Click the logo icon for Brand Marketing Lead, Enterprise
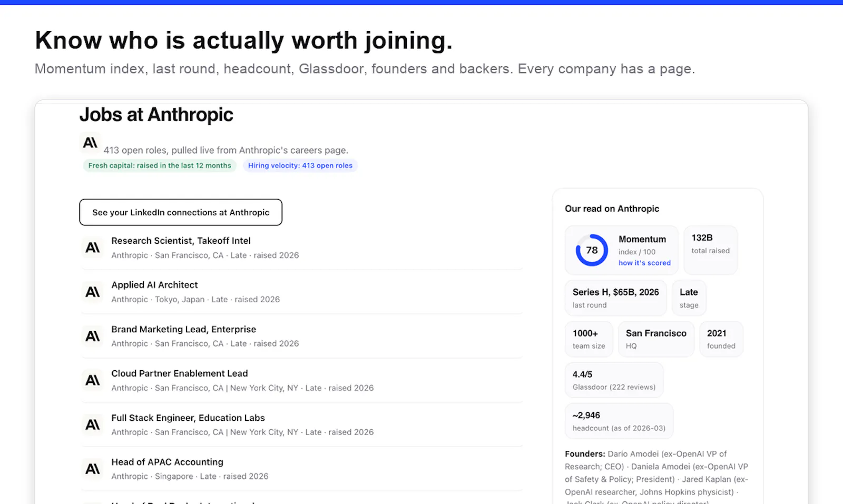The image size is (843, 504). coord(93,336)
